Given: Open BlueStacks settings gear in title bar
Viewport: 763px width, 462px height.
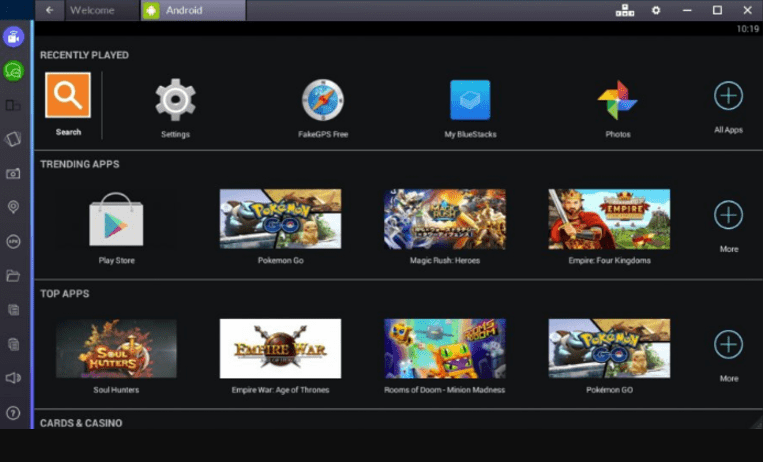Looking at the screenshot, I should pyautogui.click(x=656, y=10).
